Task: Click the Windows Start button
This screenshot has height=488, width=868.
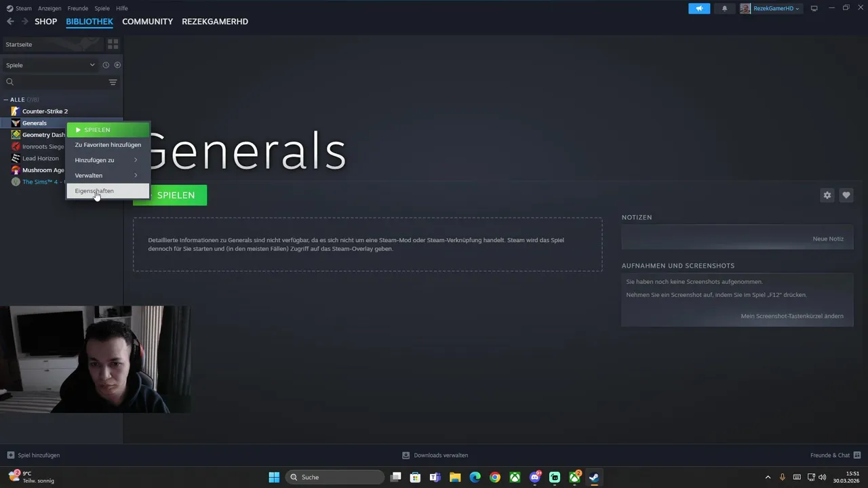Action: click(274, 477)
